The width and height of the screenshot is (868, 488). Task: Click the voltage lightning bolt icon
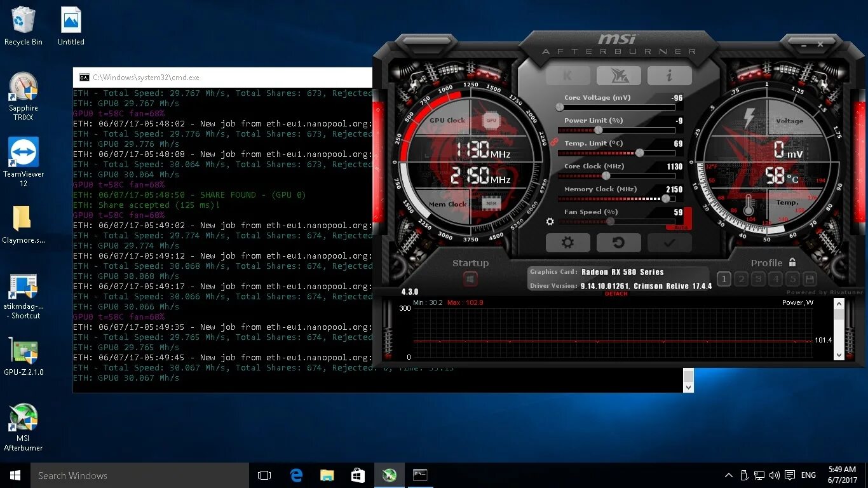tap(749, 118)
